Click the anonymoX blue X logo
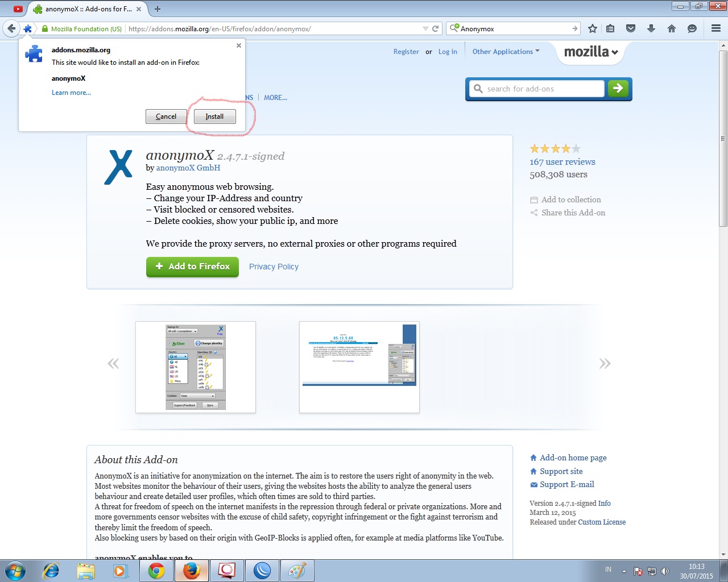Viewport: 728px width, 582px height. [118, 167]
